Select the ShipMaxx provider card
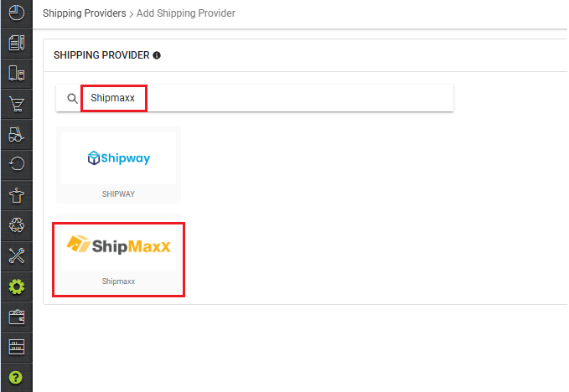 pyautogui.click(x=118, y=258)
